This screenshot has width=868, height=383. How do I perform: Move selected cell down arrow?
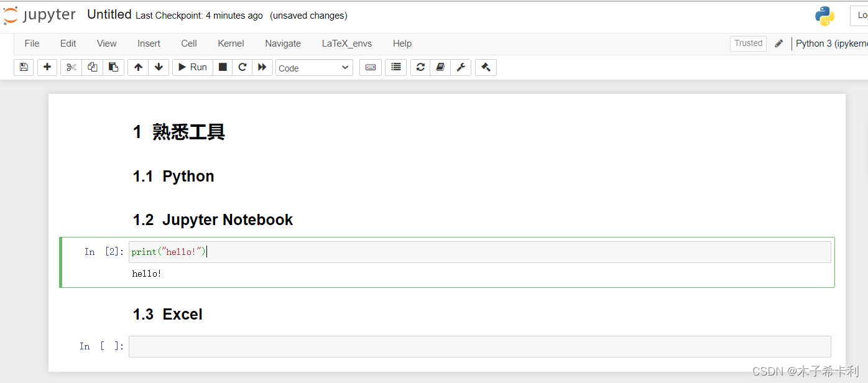(159, 67)
